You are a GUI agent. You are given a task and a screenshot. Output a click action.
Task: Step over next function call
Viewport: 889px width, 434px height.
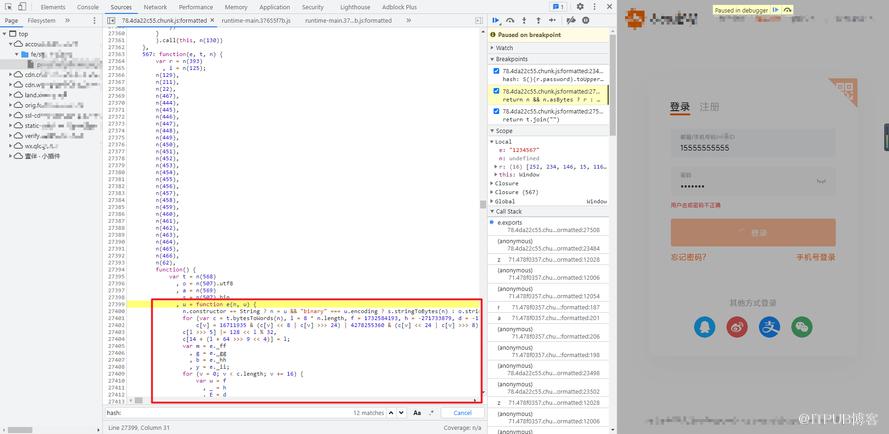510,20
